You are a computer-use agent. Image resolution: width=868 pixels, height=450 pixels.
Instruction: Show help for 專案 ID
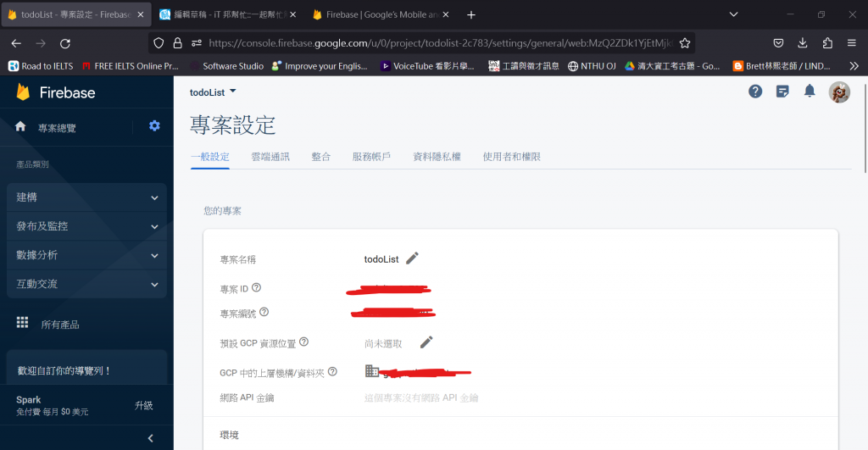point(256,287)
